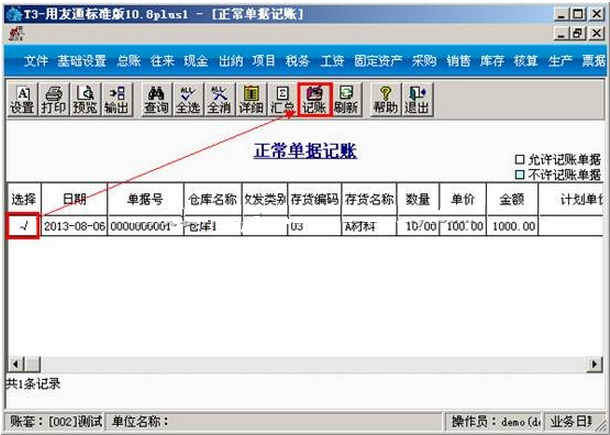The image size is (610, 435).
Task: Click the 刷新 (Refresh) toolbar icon
Action: [x=345, y=98]
